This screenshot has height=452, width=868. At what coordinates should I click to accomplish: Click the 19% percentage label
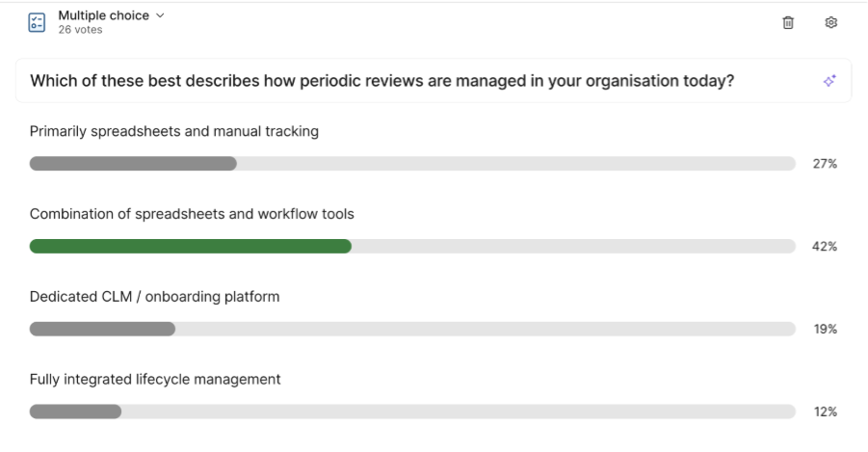pyautogui.click(x=825, y=329)
